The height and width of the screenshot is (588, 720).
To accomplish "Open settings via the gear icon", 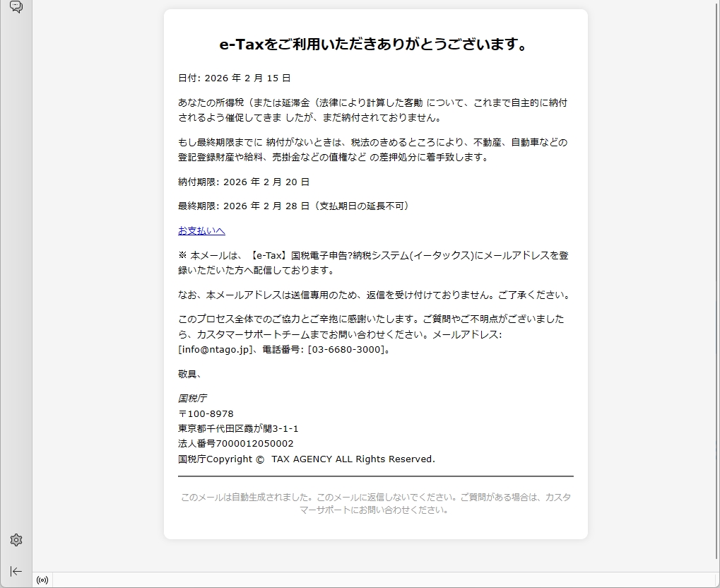I will (16, 540).
